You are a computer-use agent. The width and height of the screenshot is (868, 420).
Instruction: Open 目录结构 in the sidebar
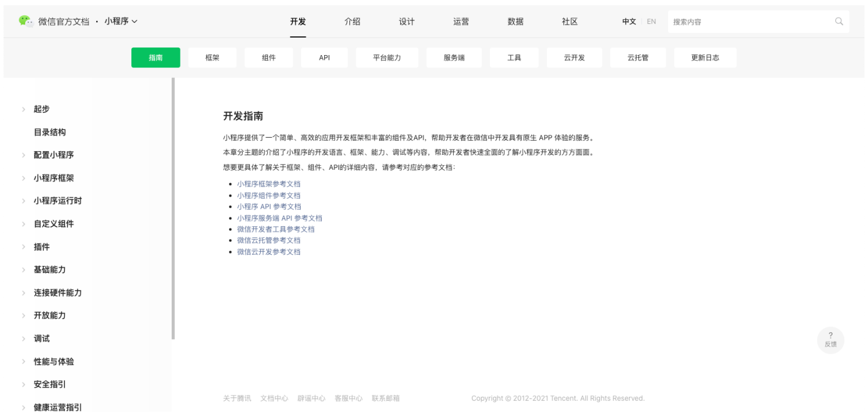pos(50,132)
